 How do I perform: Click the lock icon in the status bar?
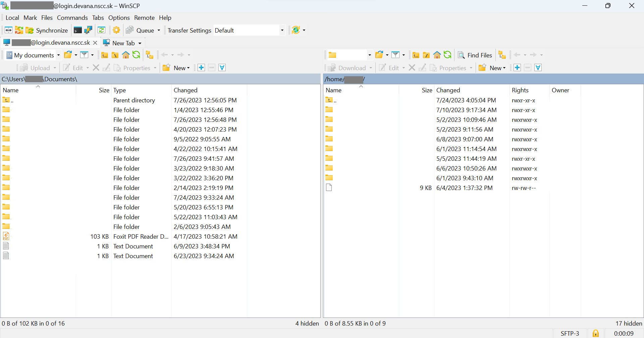(595, 333)
